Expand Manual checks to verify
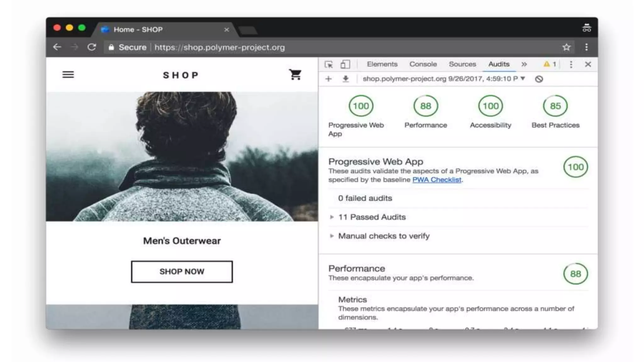644x362 pixels. (x=384, y=236)
